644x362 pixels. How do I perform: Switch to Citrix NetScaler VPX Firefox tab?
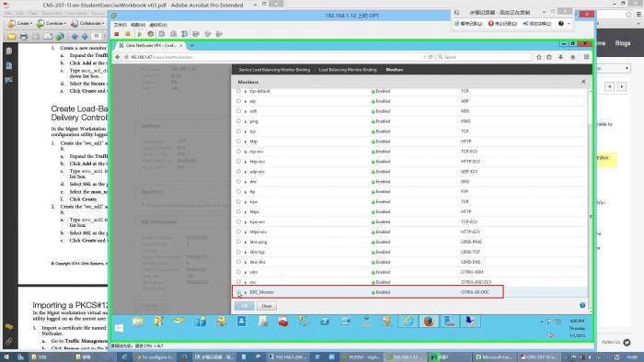tap(151, 46)
